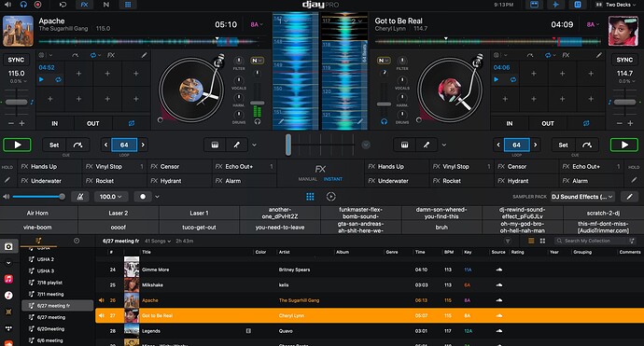Open the grid sampler view icon

[x=310, y=197]
